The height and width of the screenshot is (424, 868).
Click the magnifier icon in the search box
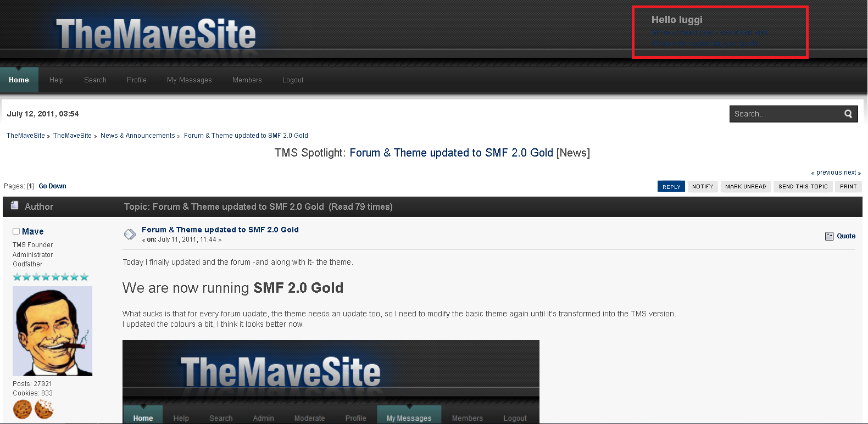[848, 114]
